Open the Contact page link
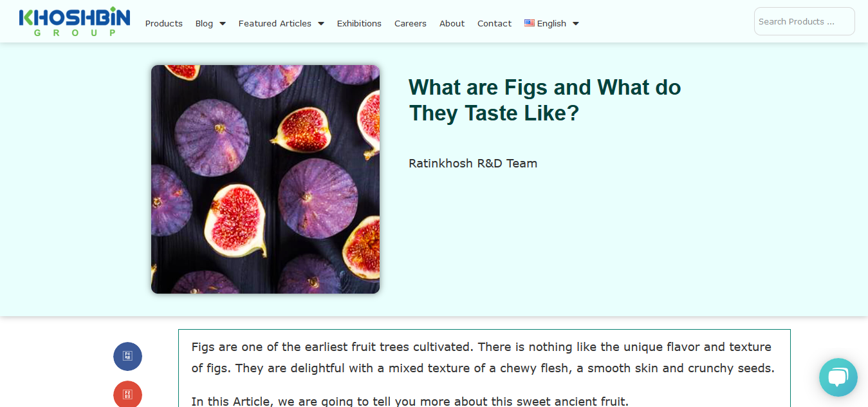Screen dimensions: 868x407 pyautogui.click(x=494, y=23)
